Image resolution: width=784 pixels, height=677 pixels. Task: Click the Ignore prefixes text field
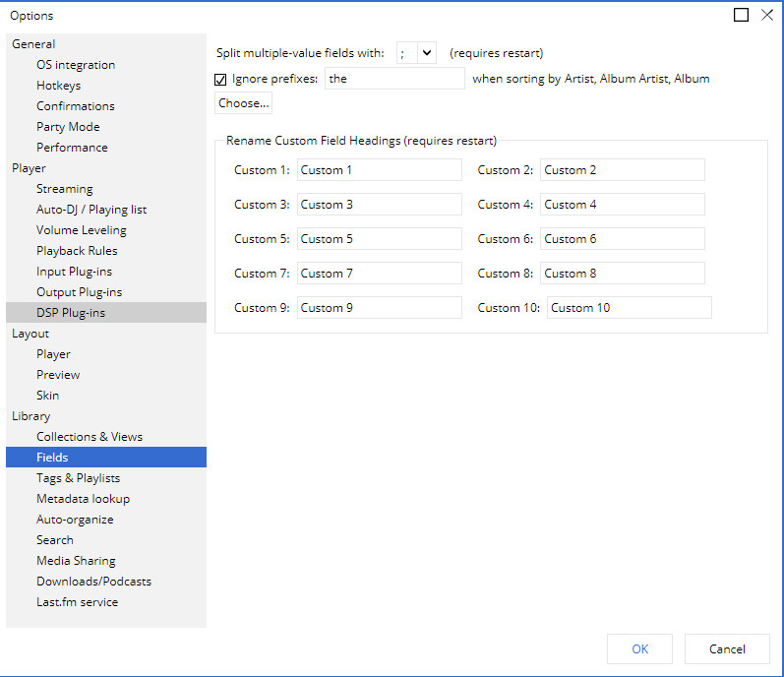coord(394,79)
